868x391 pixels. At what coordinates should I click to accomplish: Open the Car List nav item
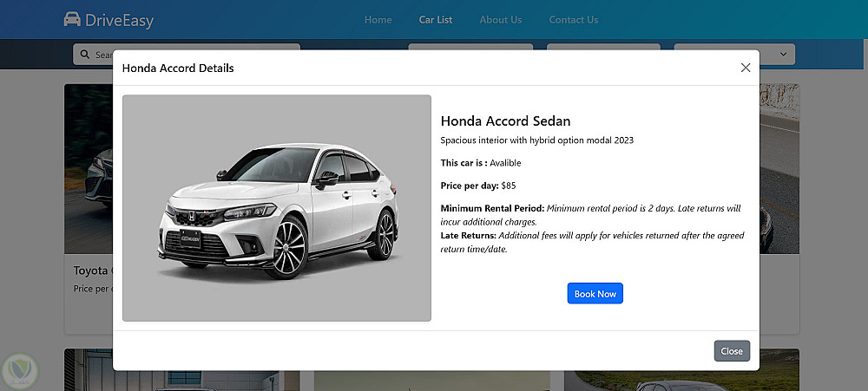pos(435,20)
